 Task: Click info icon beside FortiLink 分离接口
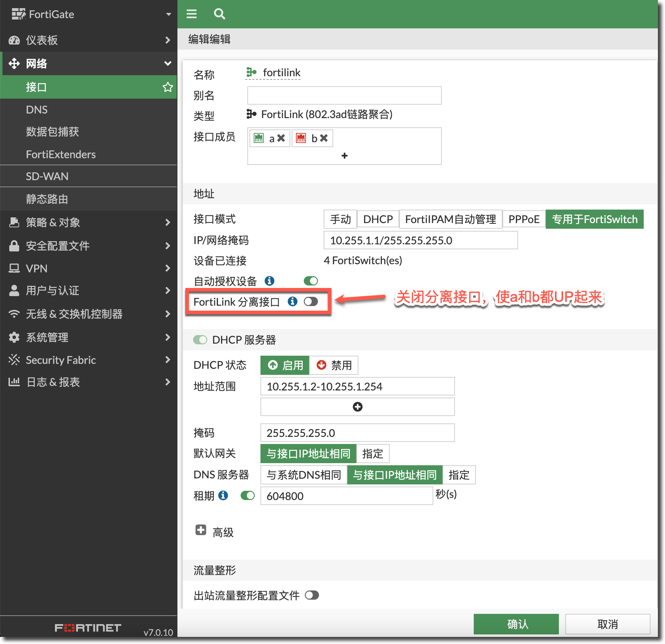(292, 301)
